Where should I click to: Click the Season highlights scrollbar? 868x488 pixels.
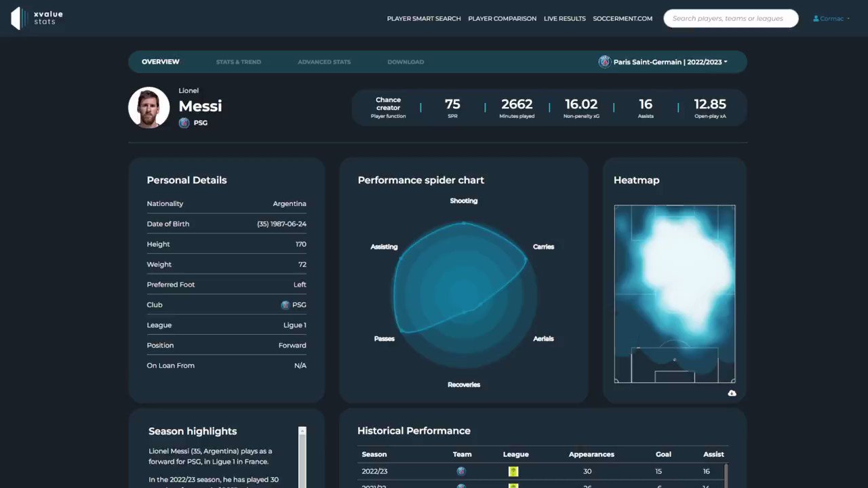tap(302, 454)
